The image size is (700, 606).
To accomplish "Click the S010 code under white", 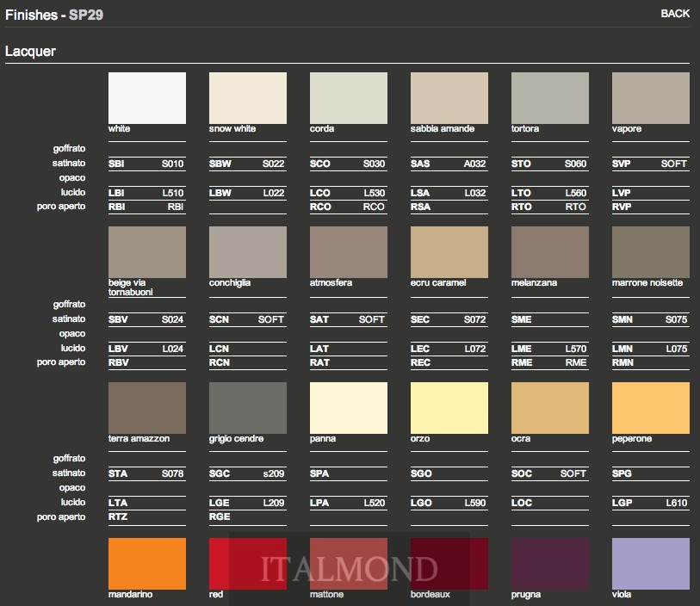I will pos(173,164).
